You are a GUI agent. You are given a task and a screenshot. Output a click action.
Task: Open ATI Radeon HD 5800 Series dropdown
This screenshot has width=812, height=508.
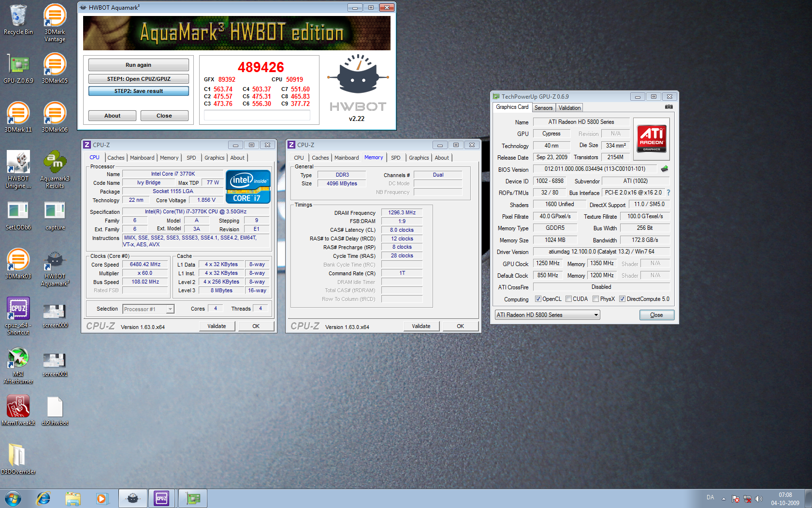[547, 315]
